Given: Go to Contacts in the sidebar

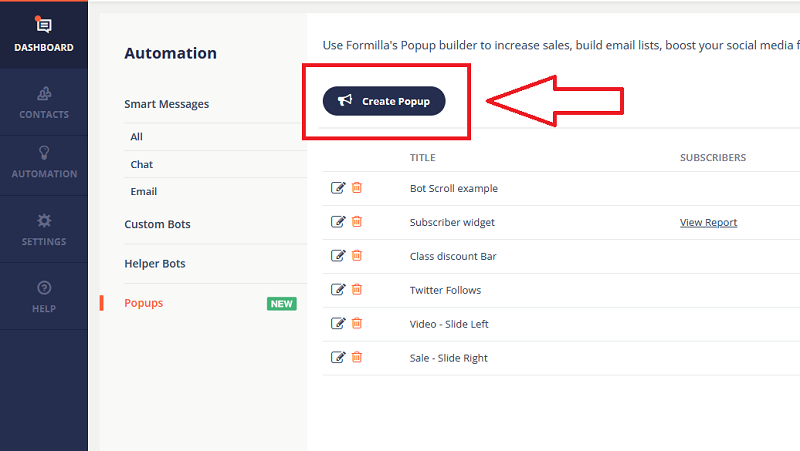Looking at the screenshot, I should coord(43,102).
